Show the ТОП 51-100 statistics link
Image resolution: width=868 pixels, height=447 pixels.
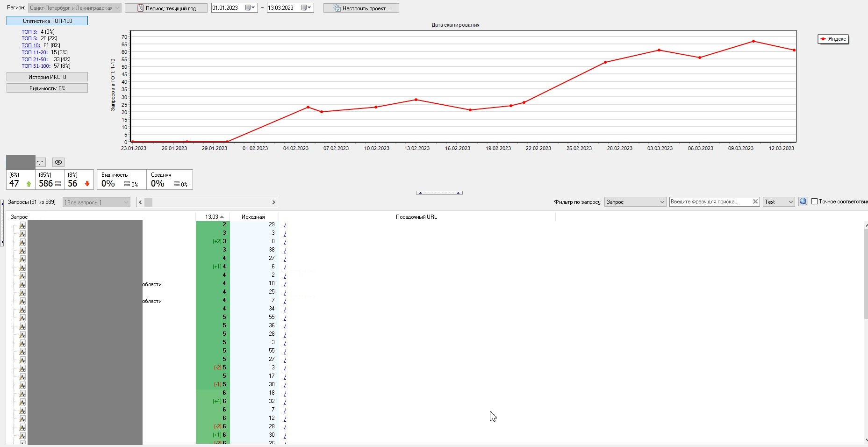point(36,66)
